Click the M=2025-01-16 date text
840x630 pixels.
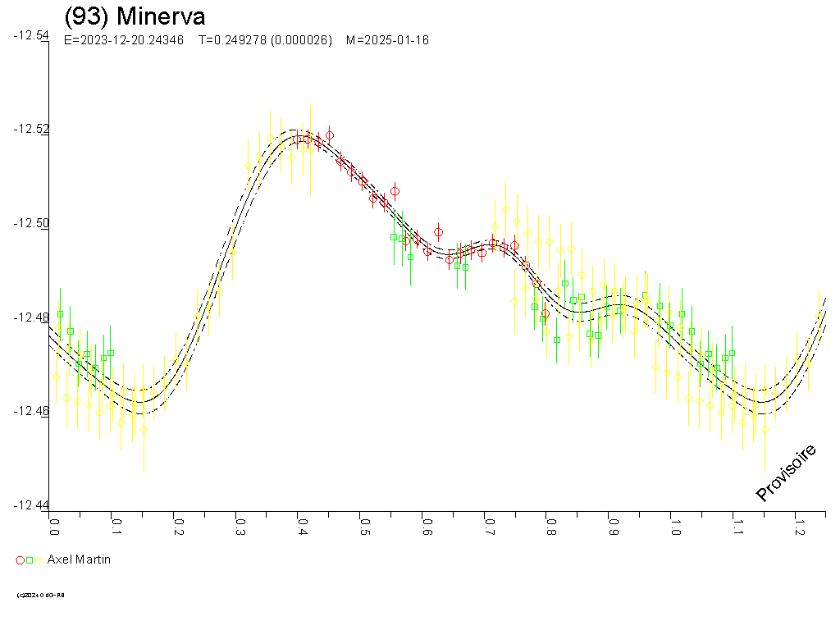[387, 40]
